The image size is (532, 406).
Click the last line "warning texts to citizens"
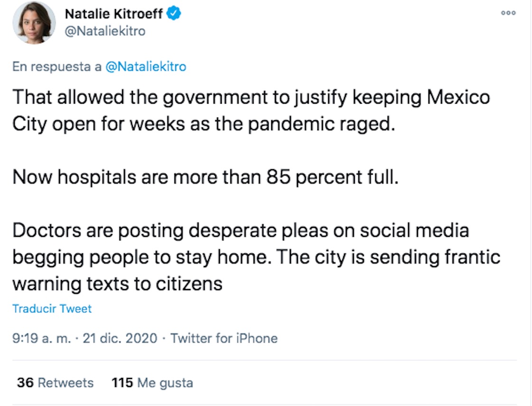(117, 284)
